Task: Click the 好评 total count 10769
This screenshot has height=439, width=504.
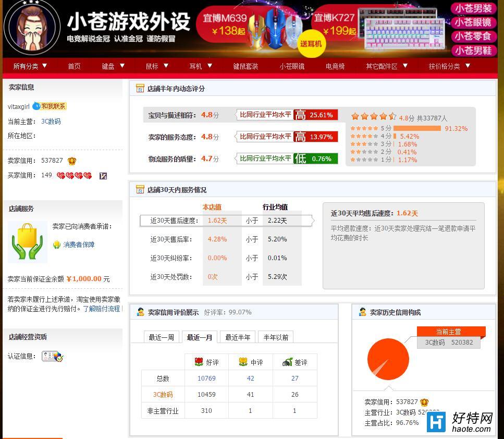Action: pos(206,378)
